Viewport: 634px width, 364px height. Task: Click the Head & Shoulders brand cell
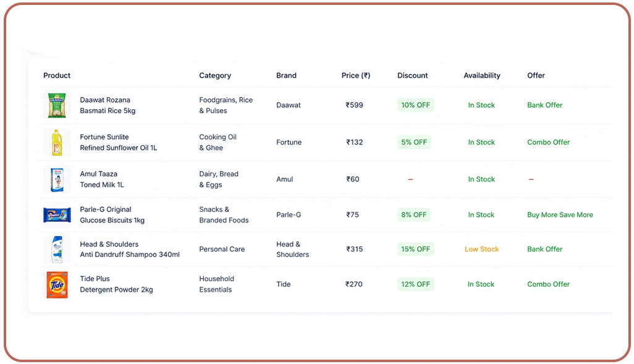point(293,249)
